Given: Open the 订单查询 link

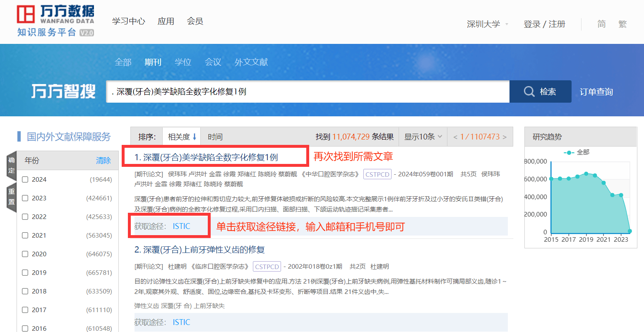Looking at the screenshot, I should pyautogui.click(x=596, y=92).
